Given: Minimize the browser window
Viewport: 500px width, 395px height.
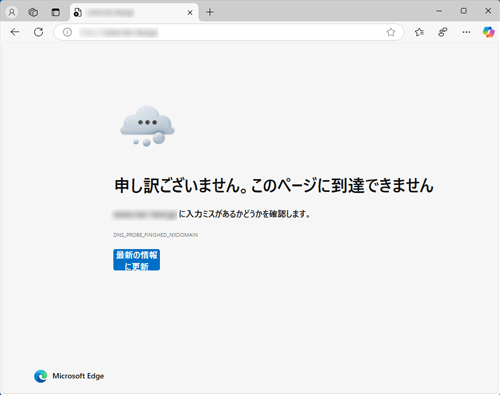Looking at the screenshot, I should coord(439,11).
